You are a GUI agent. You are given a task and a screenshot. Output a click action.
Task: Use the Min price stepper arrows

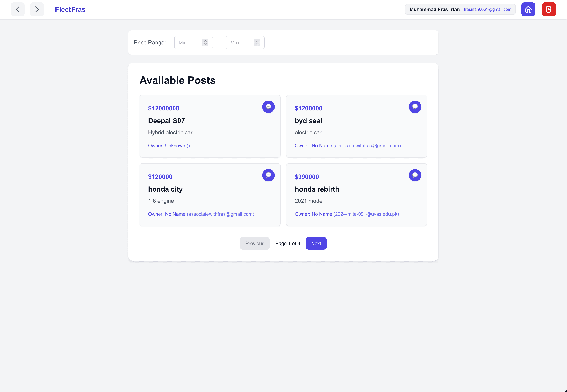click(x=205, y=43)
